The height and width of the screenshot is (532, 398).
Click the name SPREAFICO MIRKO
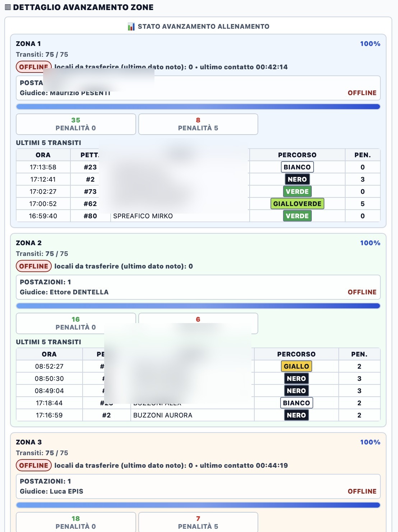pyautogui.click(x=143, y=216)
